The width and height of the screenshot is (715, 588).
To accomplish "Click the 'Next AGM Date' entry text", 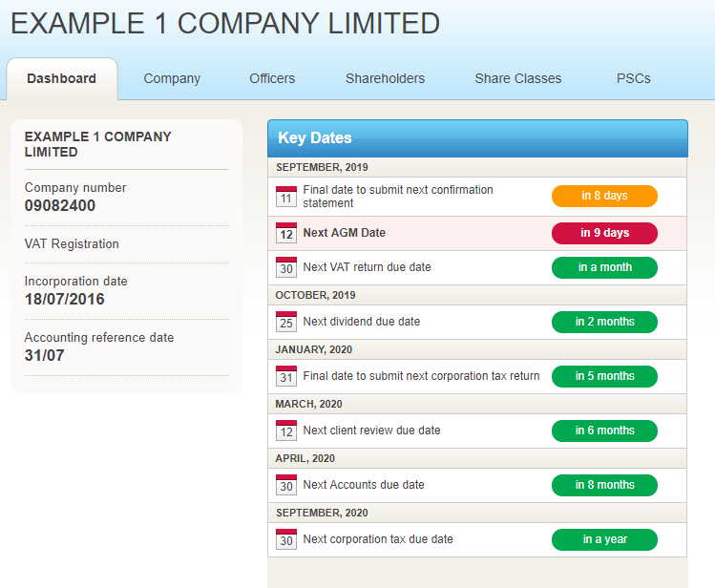I will pyautogui.click(x=344, y=233).
